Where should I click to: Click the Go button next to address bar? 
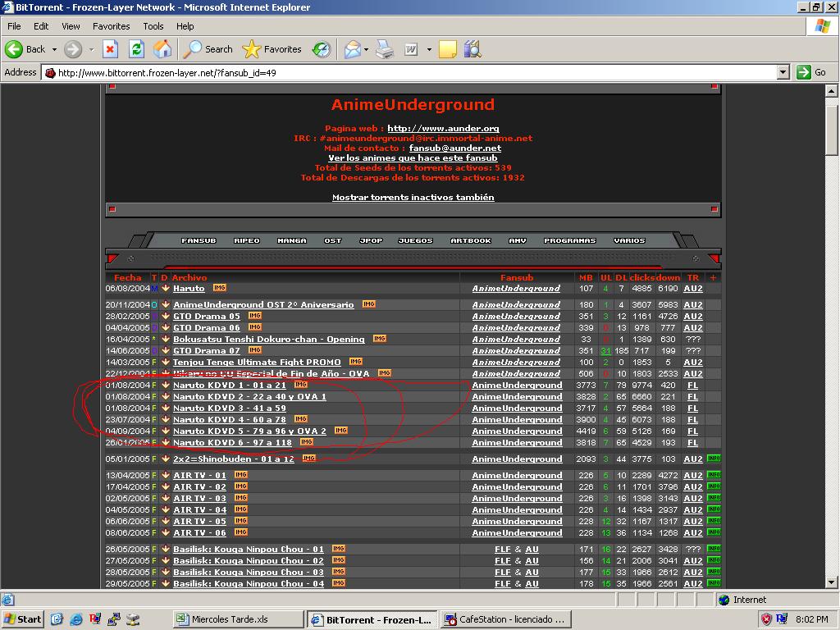tap(811, 72)
